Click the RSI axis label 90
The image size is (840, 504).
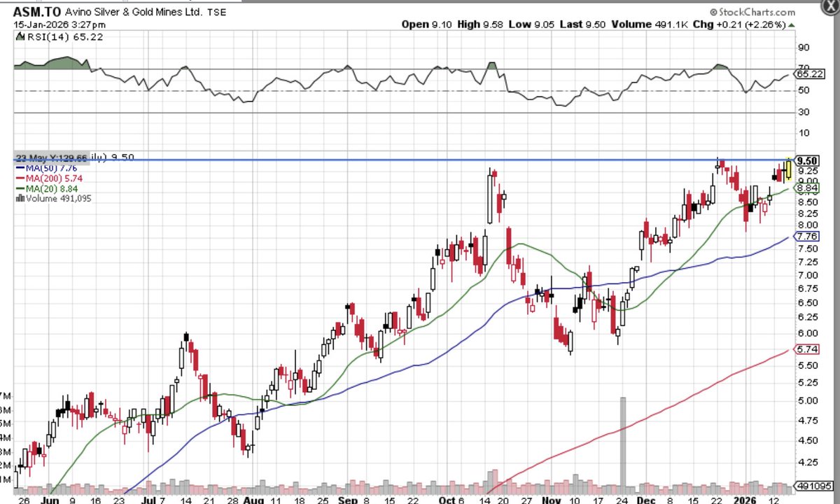[803, 48]
